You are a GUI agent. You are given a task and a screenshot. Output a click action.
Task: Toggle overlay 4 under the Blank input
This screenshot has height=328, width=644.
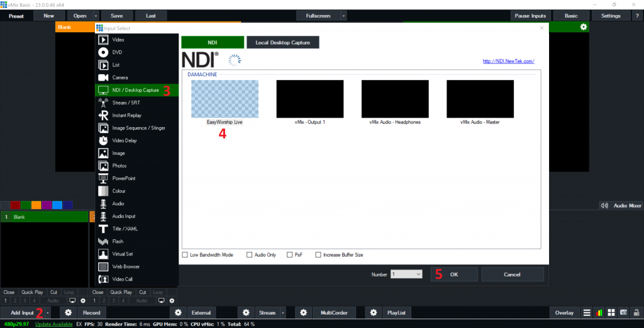pos(35,301)
